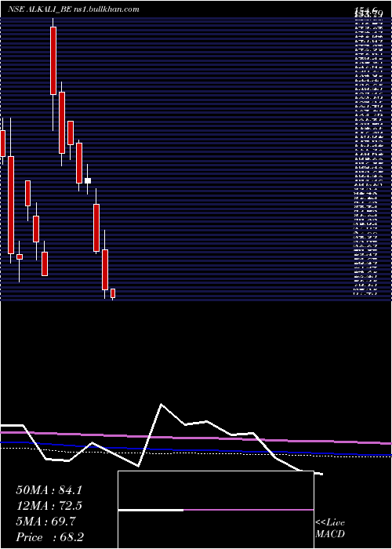Click the white line's highest peak
Image resolution: width=392 pixels, height=549 pixels.
[x=162, y=405]
